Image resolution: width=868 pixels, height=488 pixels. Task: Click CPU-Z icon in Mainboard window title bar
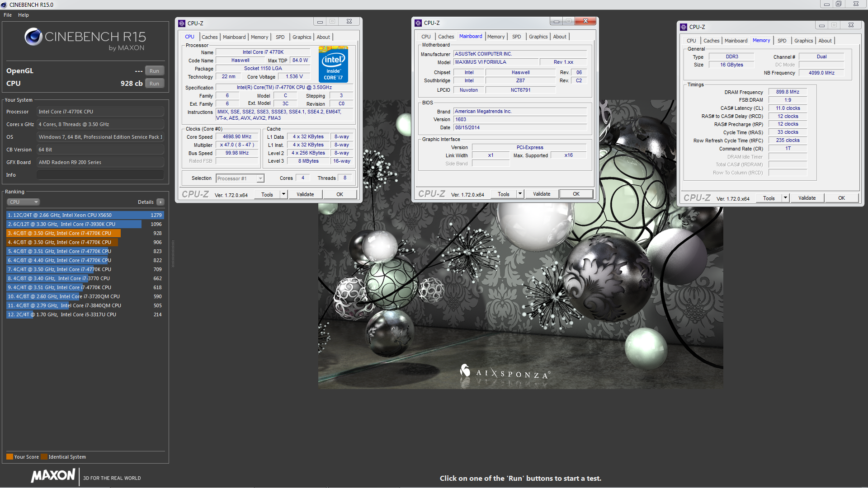coord(418,23)
